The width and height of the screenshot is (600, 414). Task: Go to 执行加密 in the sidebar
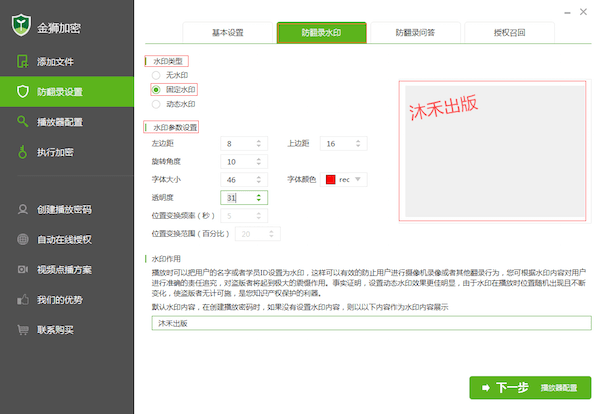67,152
